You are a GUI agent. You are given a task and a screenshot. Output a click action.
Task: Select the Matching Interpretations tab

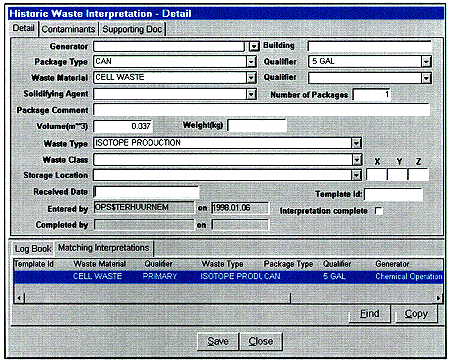103,248
